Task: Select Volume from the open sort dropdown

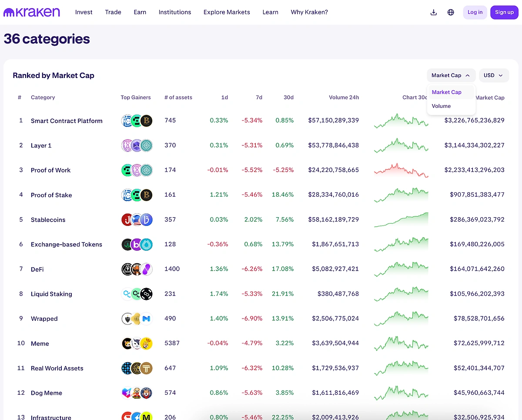Action: click(x=441, y=106)
